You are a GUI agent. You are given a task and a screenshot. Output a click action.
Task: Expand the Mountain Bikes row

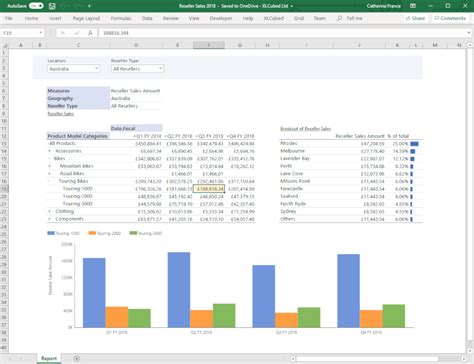(x=50, y=166)
